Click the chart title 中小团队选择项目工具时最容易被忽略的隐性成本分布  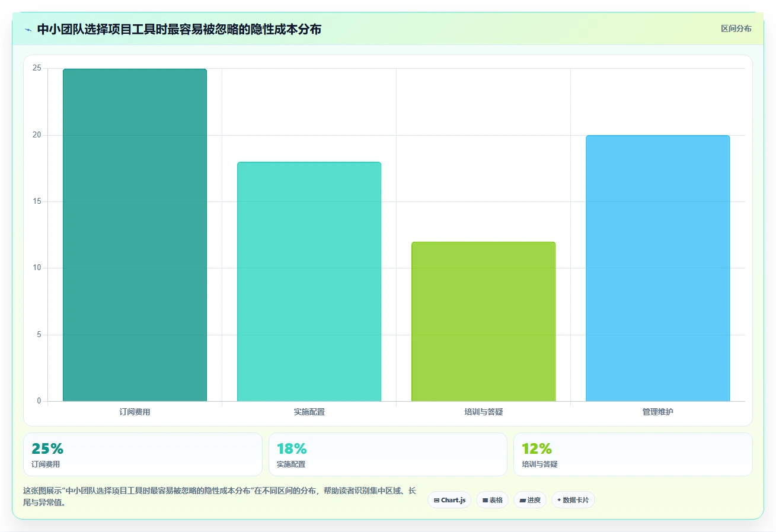point(179,29)
